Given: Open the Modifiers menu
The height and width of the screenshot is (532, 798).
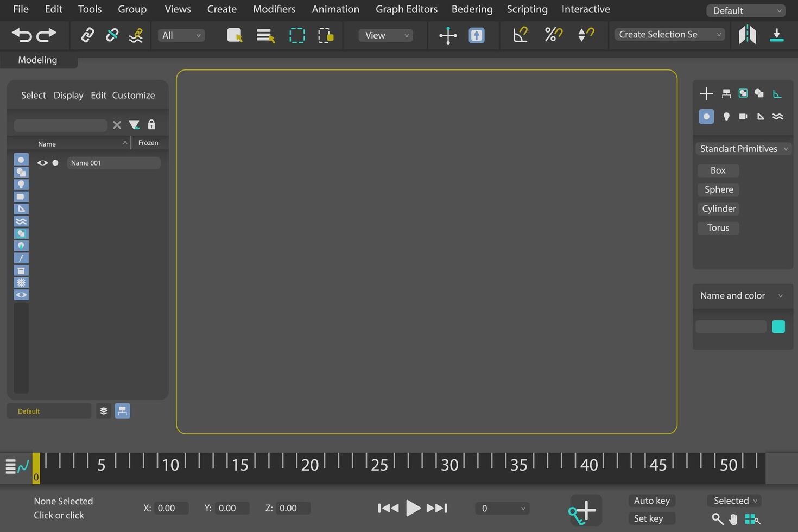Looking at the screenshot, I should [x=274, y=9].
